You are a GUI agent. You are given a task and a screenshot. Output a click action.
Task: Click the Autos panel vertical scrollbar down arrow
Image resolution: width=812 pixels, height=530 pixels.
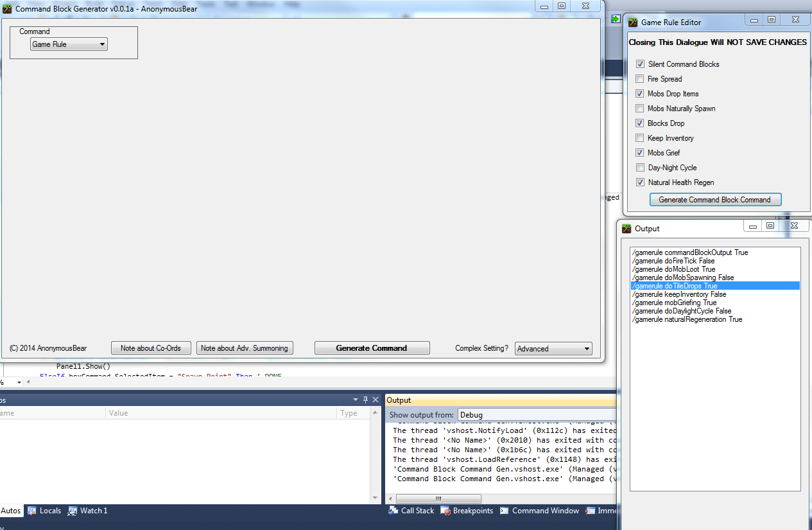coord(375,498)
